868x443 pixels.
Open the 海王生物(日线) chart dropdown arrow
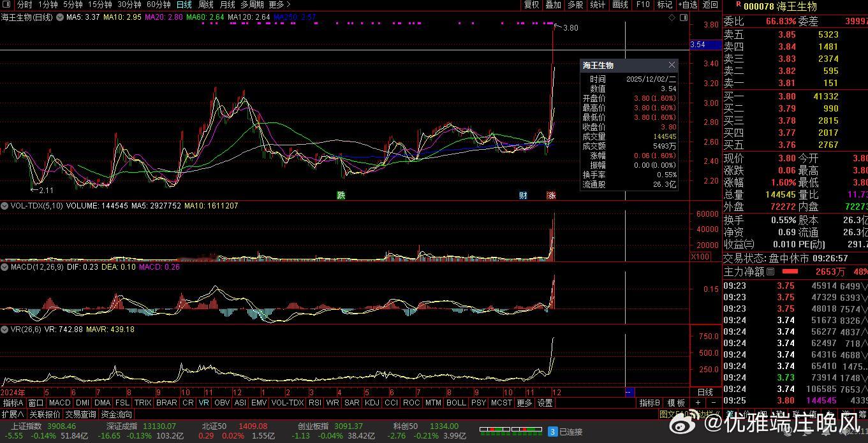click(59, 18)
